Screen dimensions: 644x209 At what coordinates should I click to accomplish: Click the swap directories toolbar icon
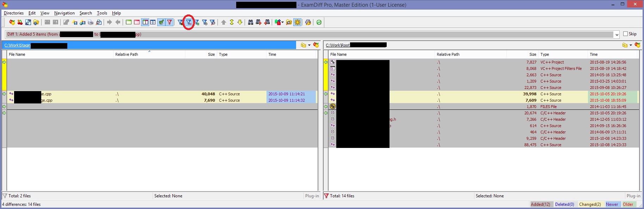tap(28, 22)
